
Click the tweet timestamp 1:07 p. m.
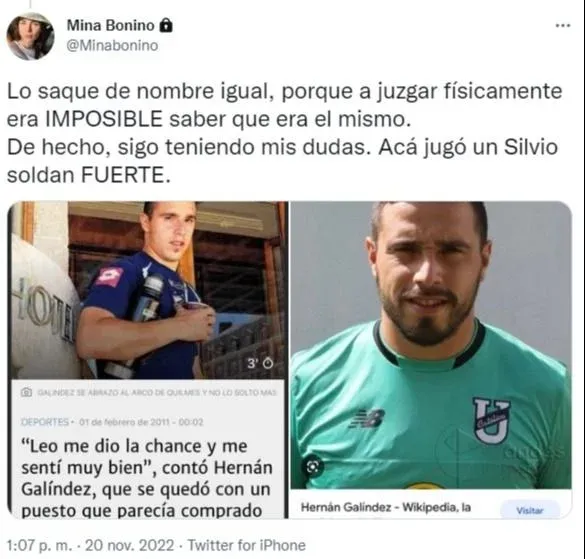point(39,545)
